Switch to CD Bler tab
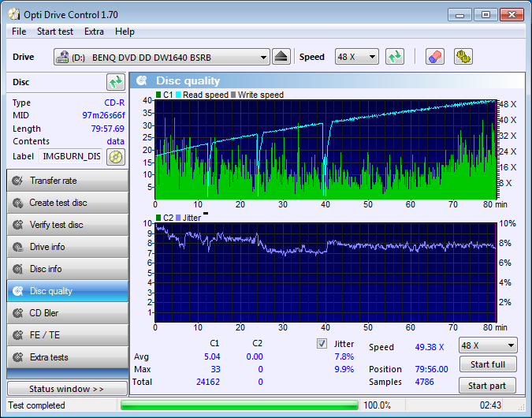This screenshot has width=532, height=418. [68, 313]
